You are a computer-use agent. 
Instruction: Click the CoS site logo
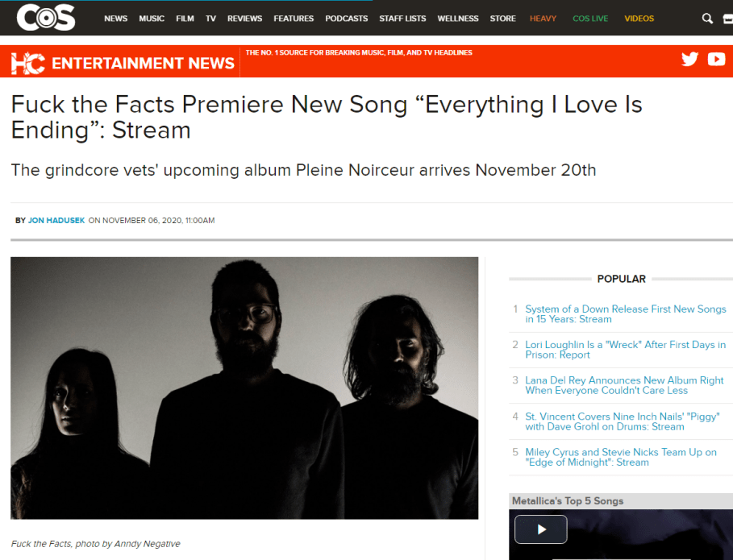46,17
